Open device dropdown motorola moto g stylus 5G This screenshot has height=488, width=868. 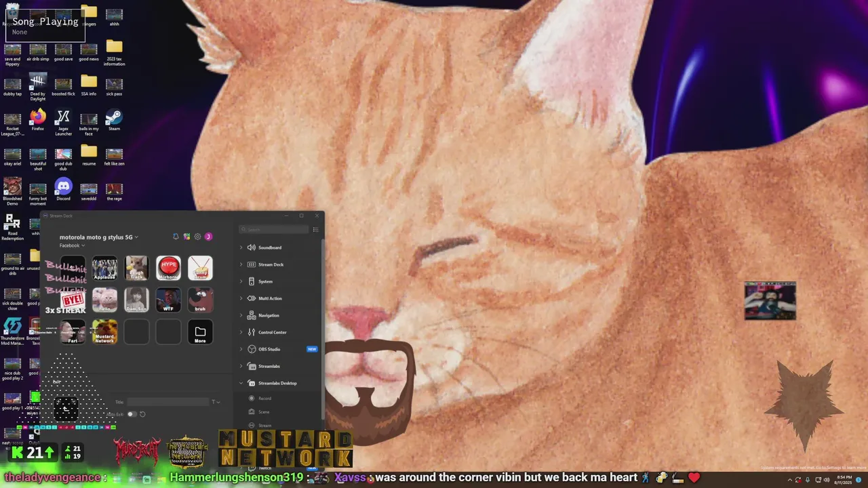tap(99, 237)
